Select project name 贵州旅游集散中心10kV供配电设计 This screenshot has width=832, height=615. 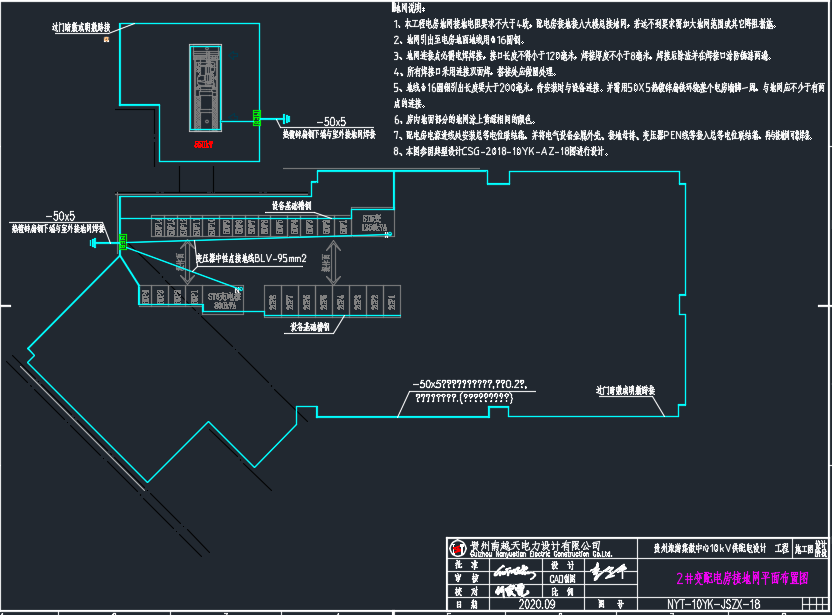(710, 548)
